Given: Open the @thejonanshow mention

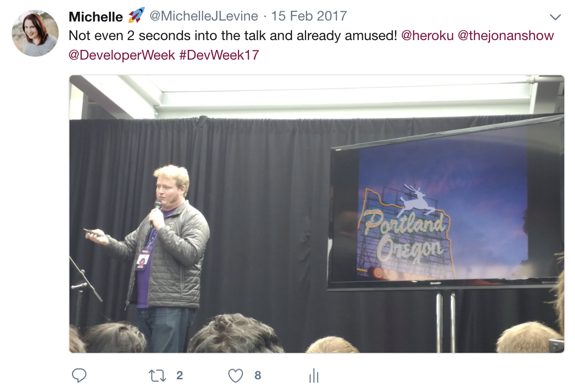Looking at the screenshot, I should (506, 36).
